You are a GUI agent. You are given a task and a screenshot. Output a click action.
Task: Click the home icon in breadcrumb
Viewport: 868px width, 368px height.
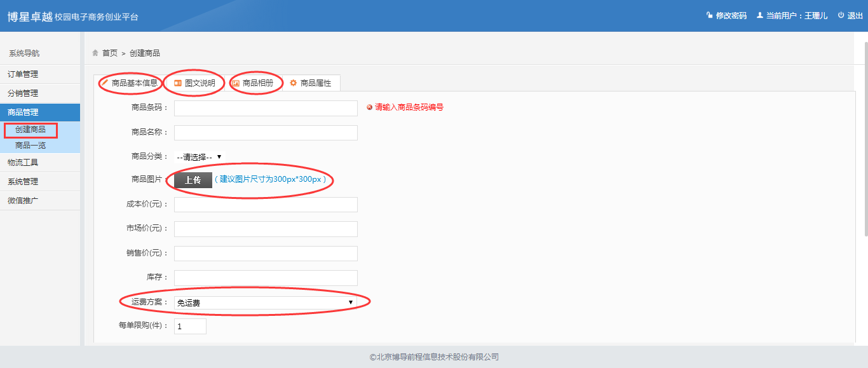tap(95, 53)
